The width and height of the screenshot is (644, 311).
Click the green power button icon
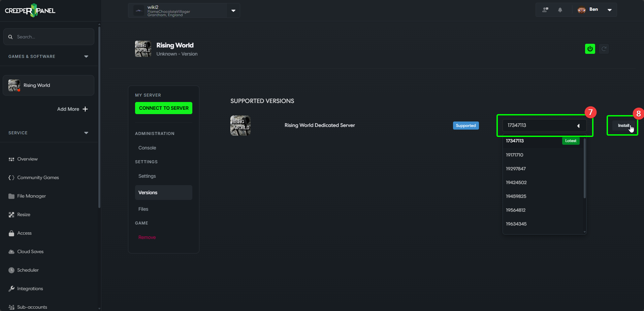point(590,49)
